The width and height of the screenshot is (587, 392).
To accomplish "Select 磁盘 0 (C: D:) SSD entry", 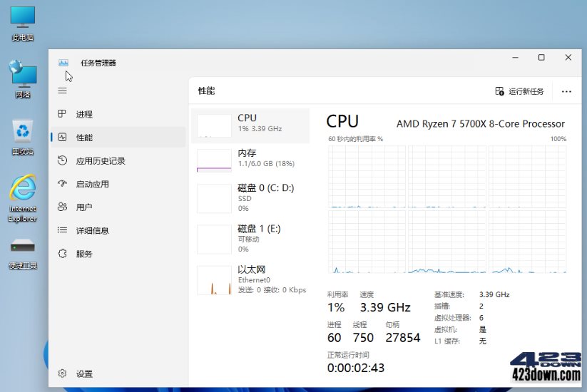I will point(250,198).
